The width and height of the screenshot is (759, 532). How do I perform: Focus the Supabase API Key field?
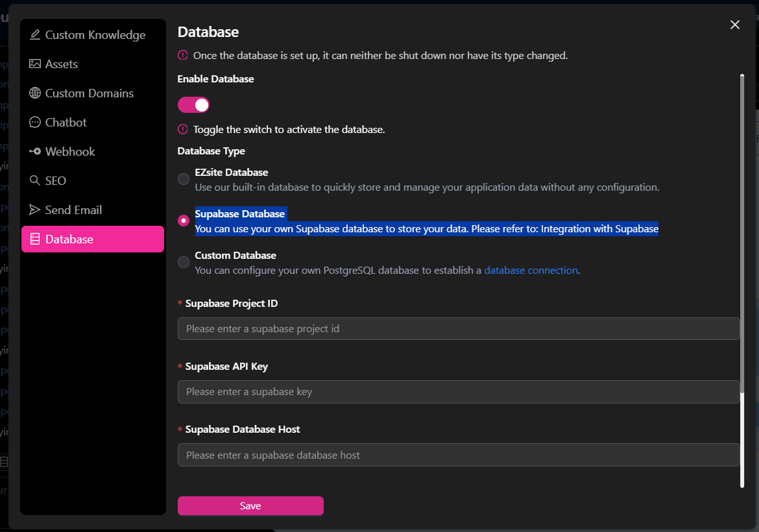point(459,392)
